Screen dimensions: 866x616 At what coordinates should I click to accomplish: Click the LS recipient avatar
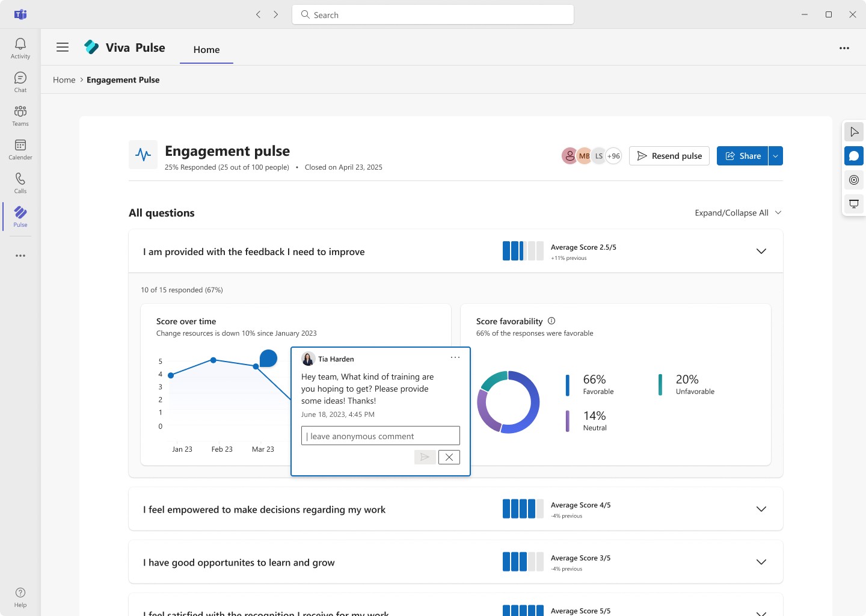click(x=599, y=156)
